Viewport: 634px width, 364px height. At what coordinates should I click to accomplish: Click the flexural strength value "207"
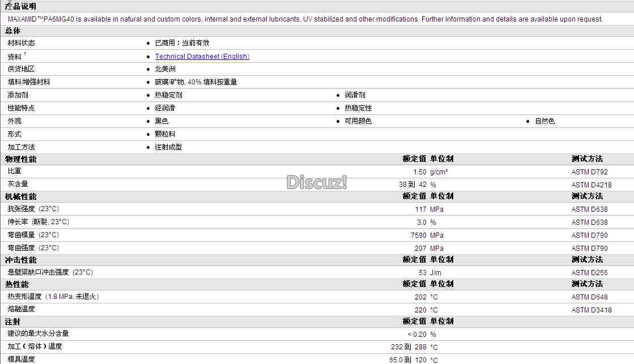[x=420, y=248]
